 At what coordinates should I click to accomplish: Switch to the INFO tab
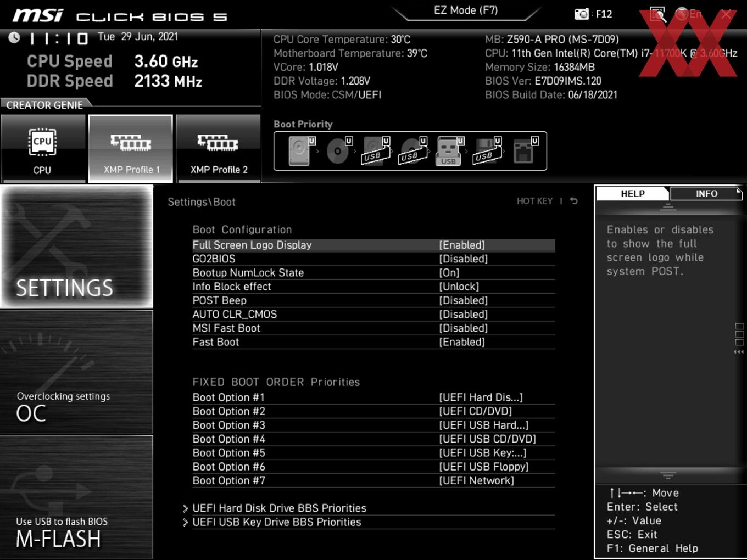(706, 194)
